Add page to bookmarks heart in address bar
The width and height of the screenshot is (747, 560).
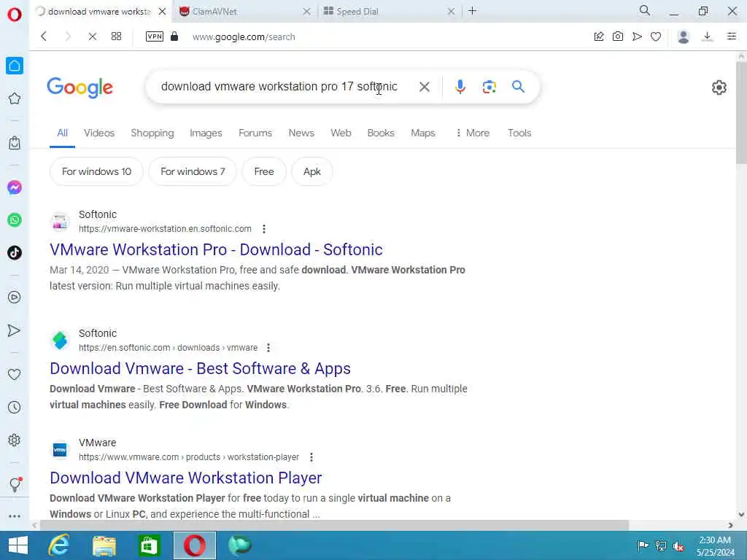(x=656, y=36)
